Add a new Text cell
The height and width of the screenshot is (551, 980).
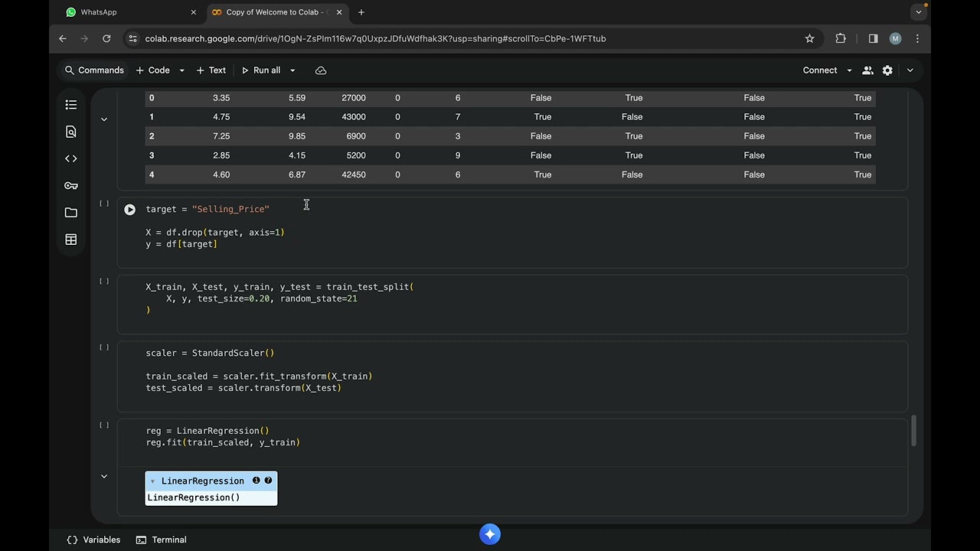pyautogui.click(x=211, y=70)
